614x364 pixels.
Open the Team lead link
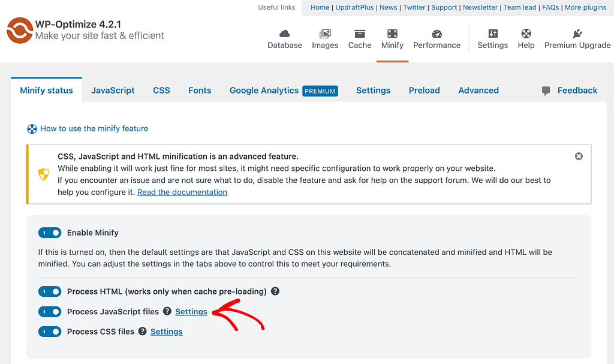coord(520,7)
